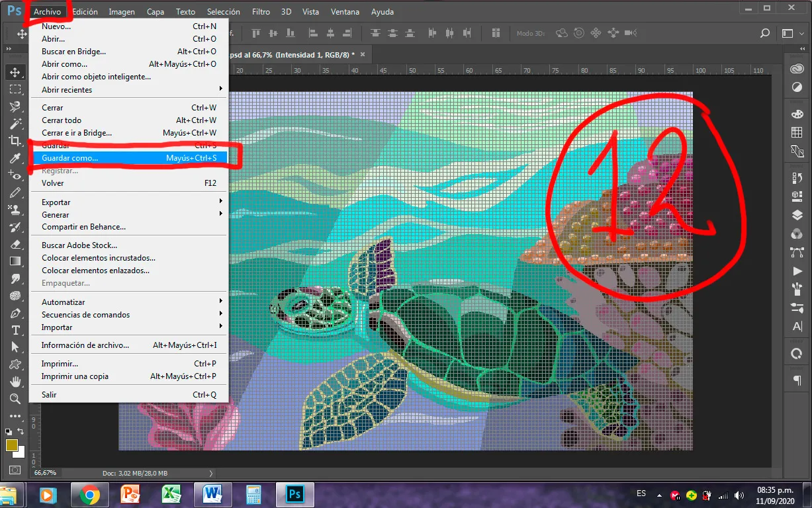This screenshot has height=508, width=812.
Task: Select the Eraser tool
Action: 15,244
